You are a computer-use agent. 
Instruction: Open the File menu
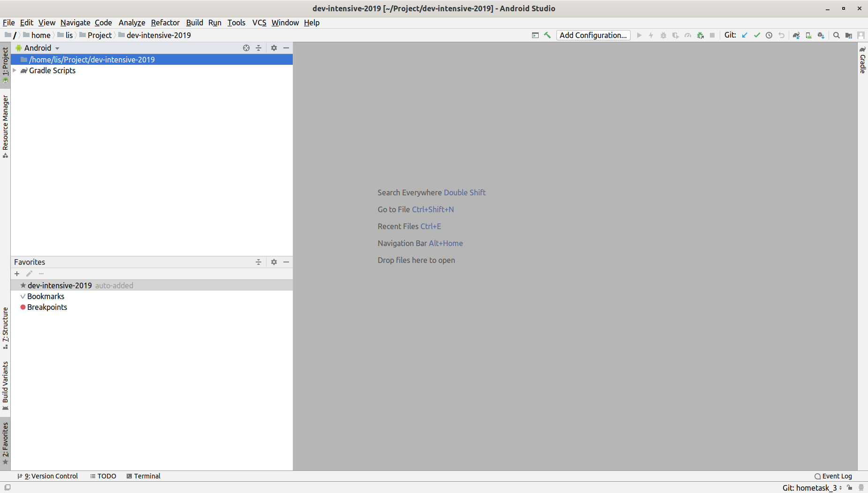point(8,23)
